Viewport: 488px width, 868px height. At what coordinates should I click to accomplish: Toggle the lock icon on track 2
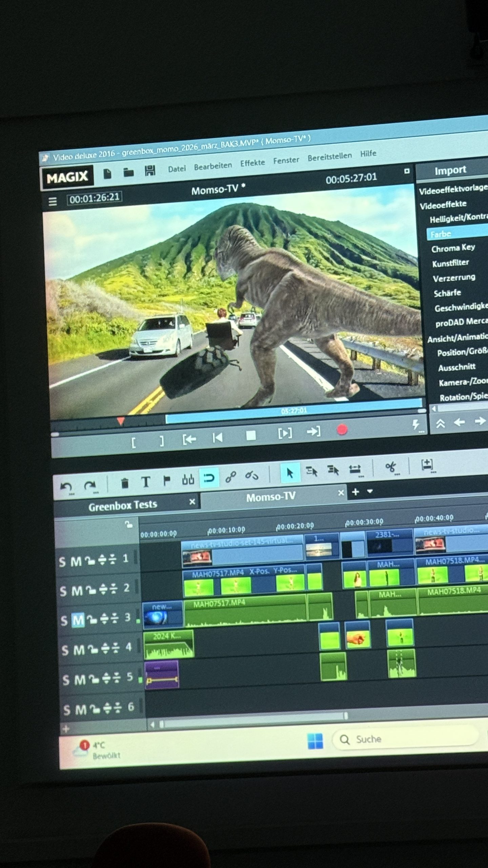pyautogui.click(x=90, y=590)
